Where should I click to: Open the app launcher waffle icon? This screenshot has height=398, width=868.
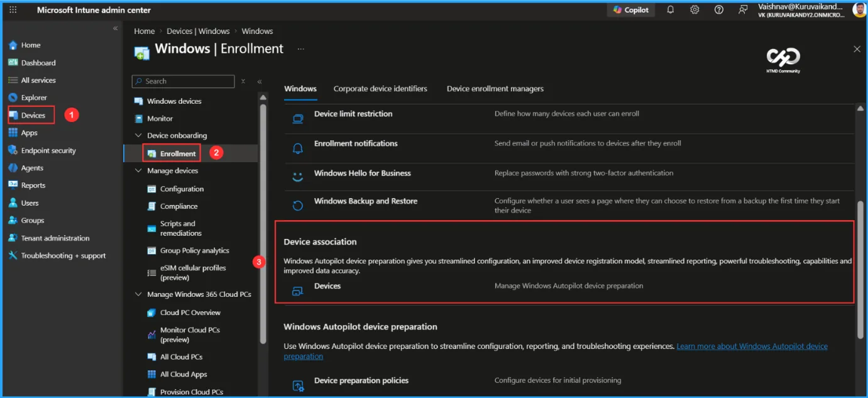coord(13,10)
